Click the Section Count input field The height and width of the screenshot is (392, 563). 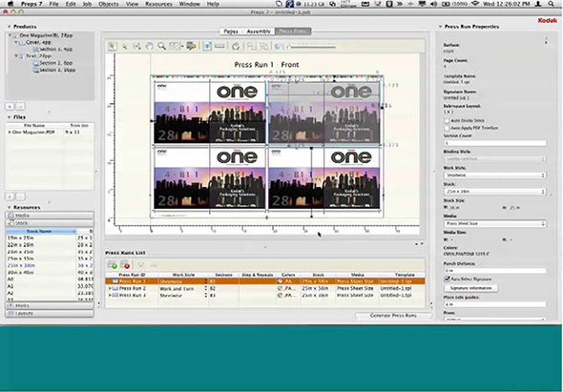tap(495, 143)
